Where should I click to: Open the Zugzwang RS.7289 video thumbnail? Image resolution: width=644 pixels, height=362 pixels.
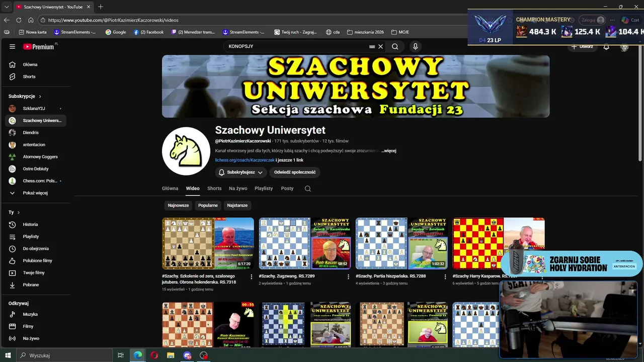pos(305,243)
